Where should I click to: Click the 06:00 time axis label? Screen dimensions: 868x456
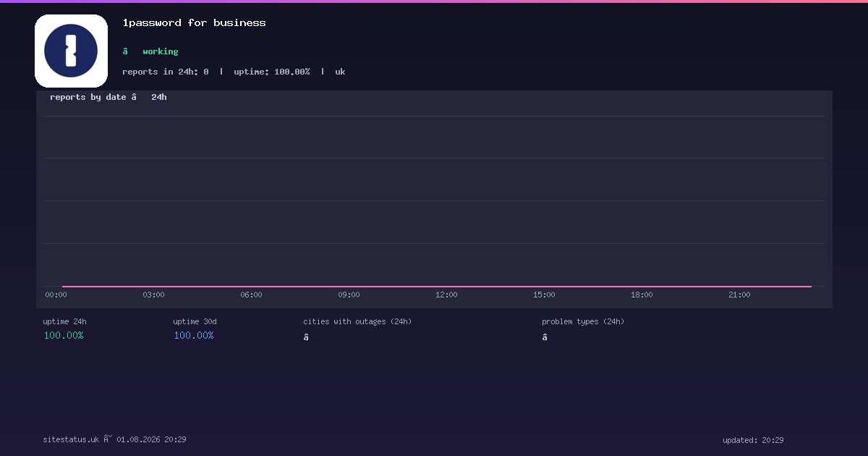251,295
